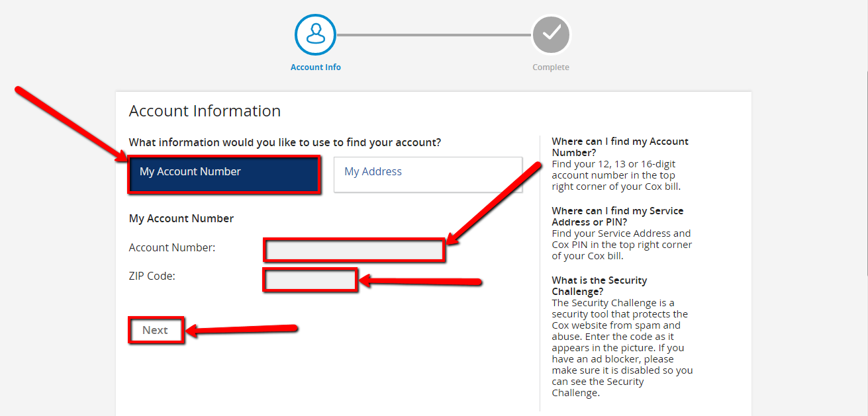Click the account search question prompt
The image size is (868, 416).
pyautogui.click(x=285, y=142)
